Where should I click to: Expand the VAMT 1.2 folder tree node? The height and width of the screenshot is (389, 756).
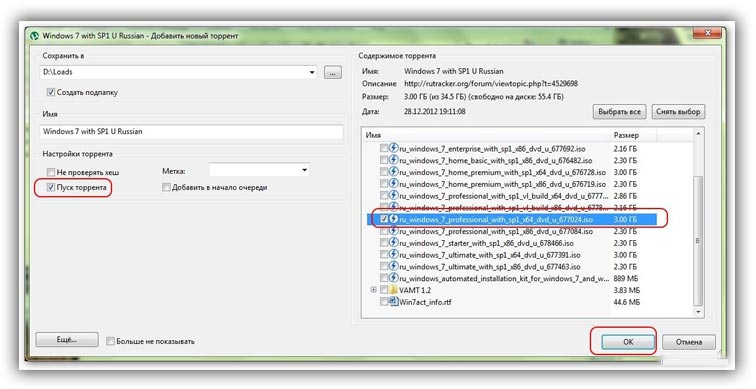click(373, 290)
